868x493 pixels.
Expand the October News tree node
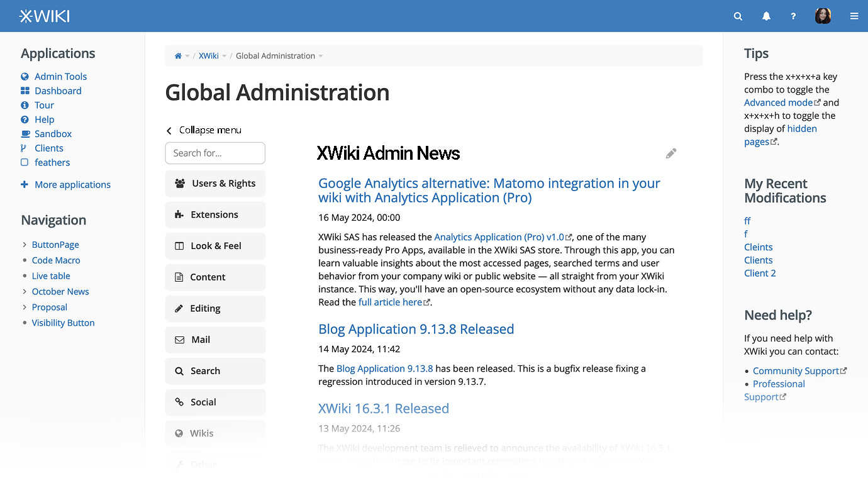coord(25,292)
